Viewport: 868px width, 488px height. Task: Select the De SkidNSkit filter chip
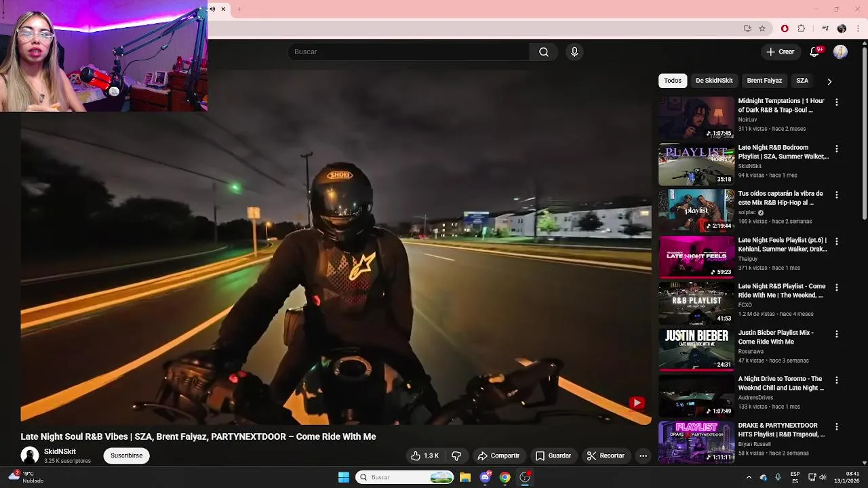(714, 81)
